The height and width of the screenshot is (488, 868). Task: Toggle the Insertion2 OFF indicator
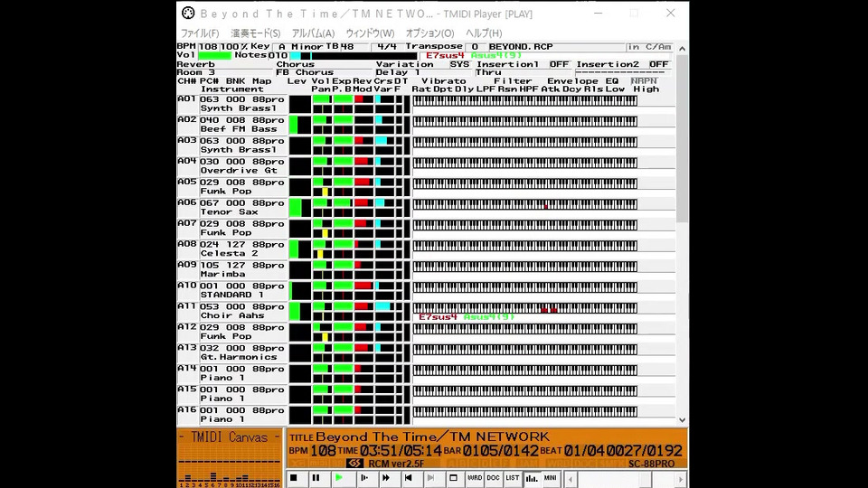[658, 64]
